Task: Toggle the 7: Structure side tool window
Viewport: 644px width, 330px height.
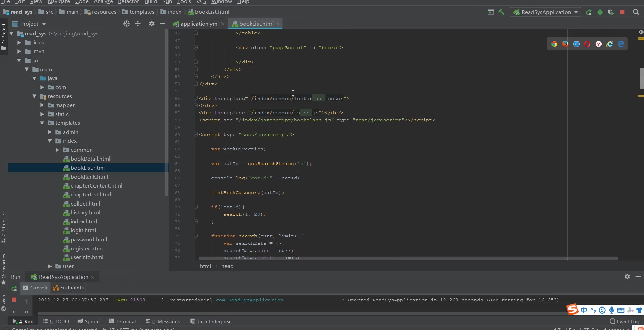Action: tap(4, 227)
